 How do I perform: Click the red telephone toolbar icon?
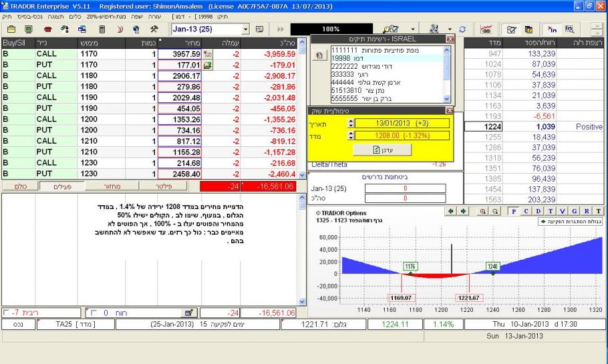47,30
